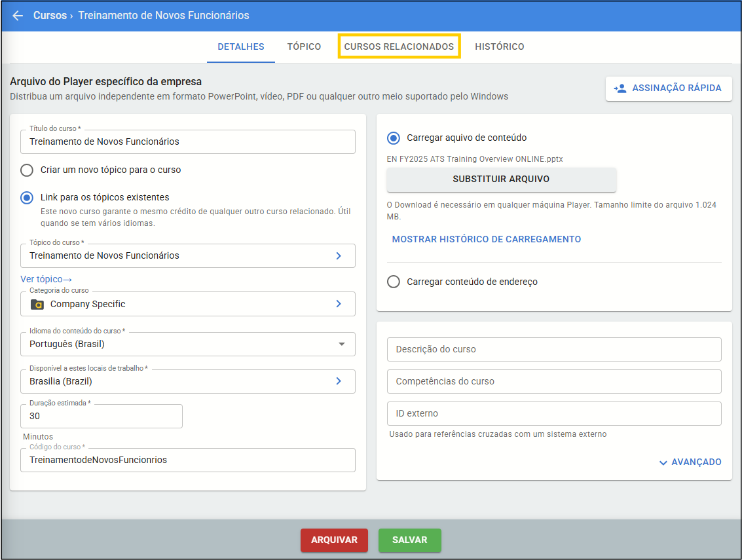Click the red Arquivar button

coord(334,540)
